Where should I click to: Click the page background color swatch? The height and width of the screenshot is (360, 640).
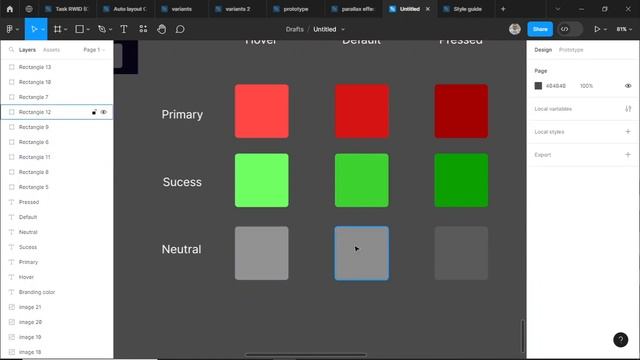point(538,86)
